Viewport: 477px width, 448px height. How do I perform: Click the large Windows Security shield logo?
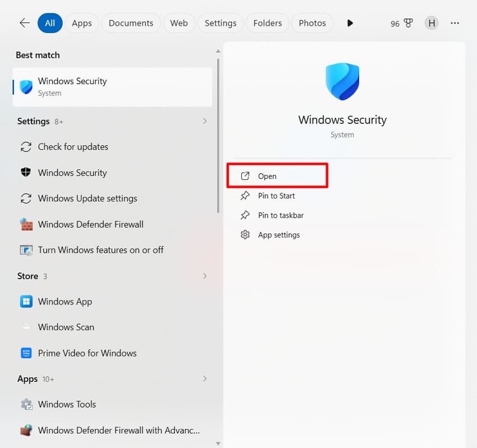342,81
